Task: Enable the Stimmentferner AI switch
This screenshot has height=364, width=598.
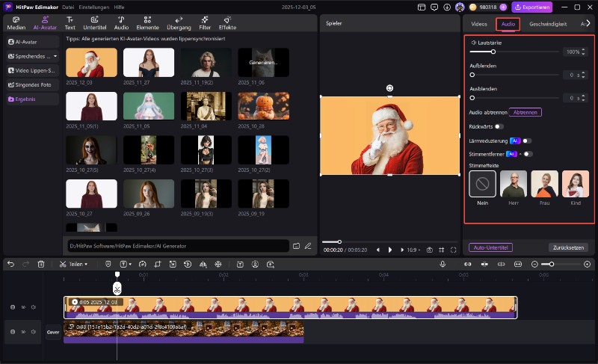Action: pyautogui.click(x=528, y=154)
